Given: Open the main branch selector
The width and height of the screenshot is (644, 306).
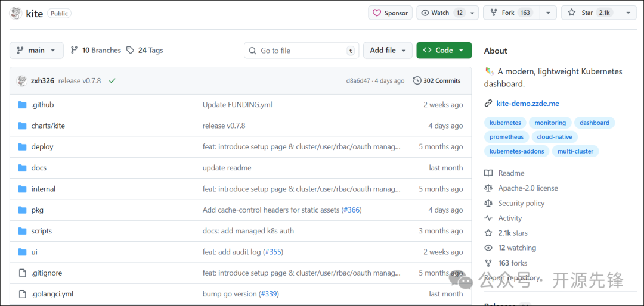Looking at the screenshot, I should tap(36, 51).
